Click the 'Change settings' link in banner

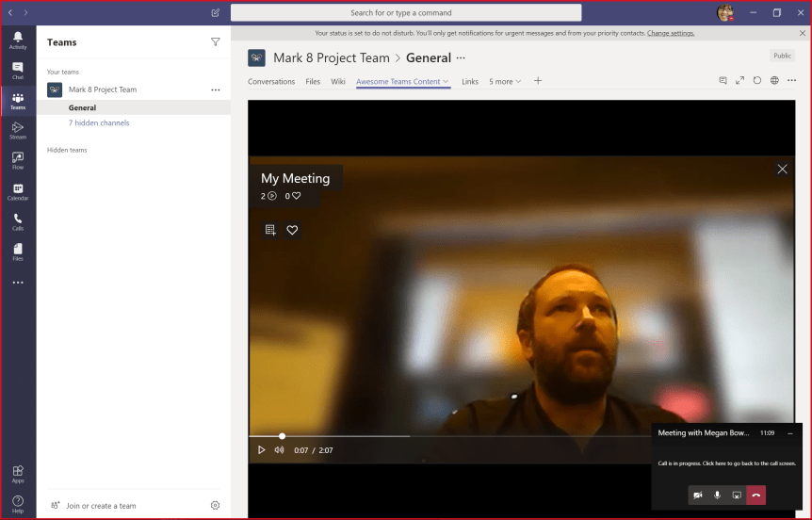[x=671, y=33]
